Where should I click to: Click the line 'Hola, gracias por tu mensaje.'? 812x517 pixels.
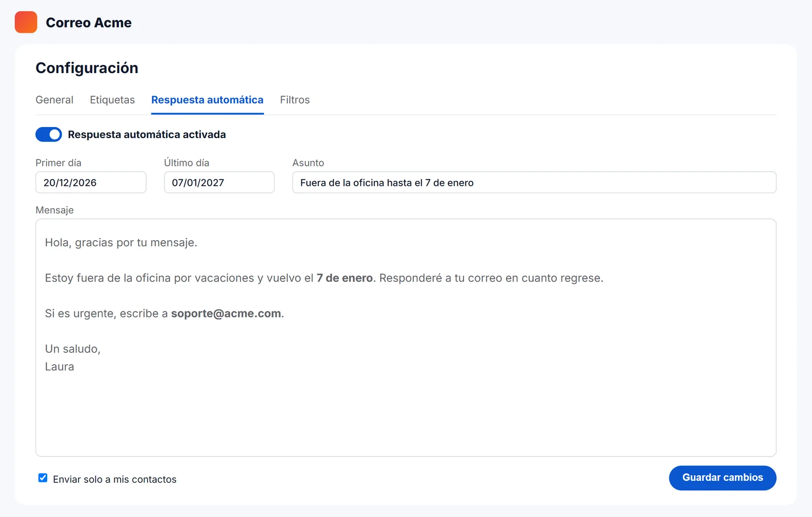[x=121, y=243]
